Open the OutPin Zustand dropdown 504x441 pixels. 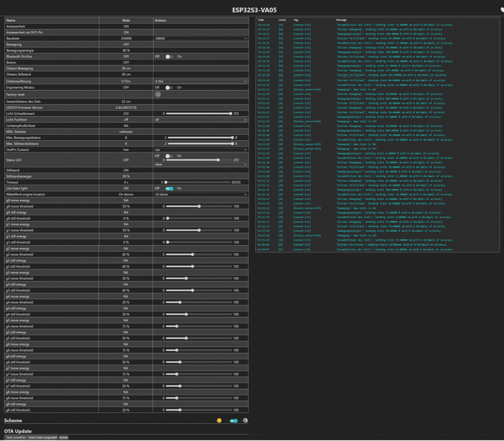pyautogui.click(x=200, y=150)
